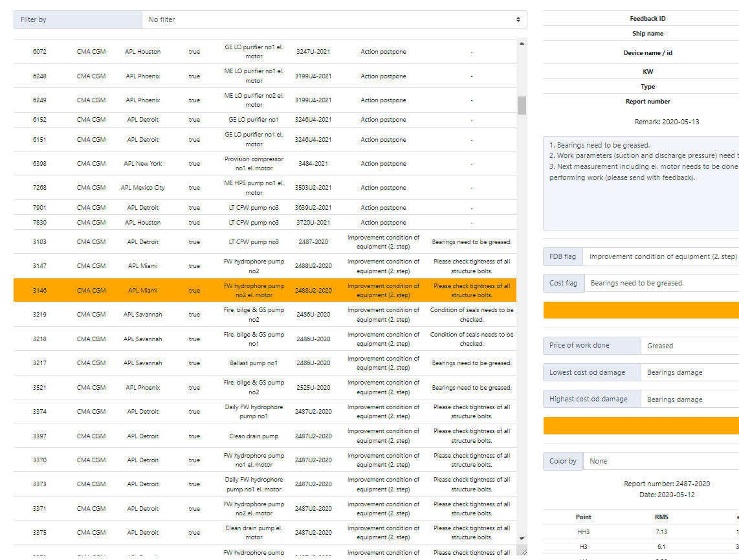Expand the Price of work done selector
Screen dimensions: 739x560
[x=689, y=346]
